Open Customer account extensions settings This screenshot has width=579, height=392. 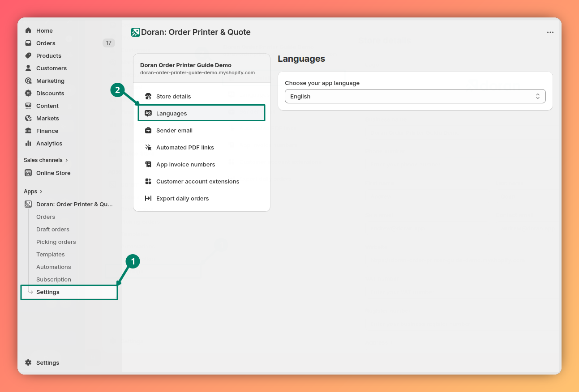[x=202, y=181]
